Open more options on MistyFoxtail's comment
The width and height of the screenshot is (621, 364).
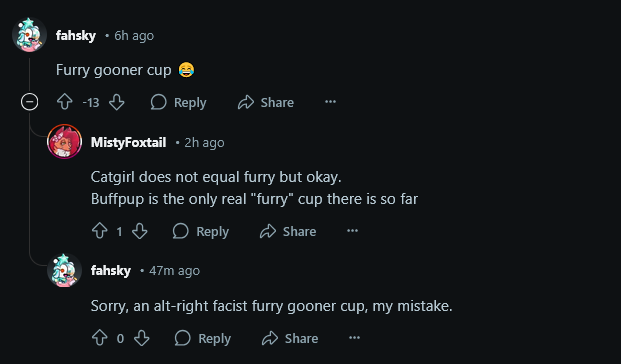[352, 231]
